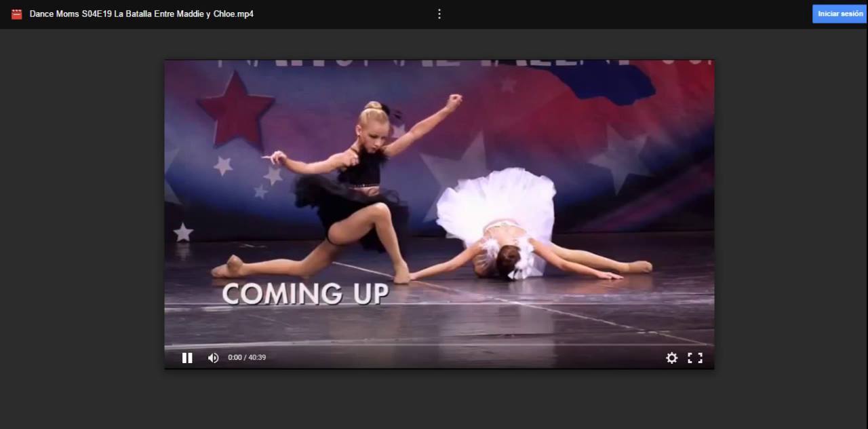Viewport: 868px width, 429px height.
Task: Click the 0:00 / 40:39 time display
Action: [247, 358]
